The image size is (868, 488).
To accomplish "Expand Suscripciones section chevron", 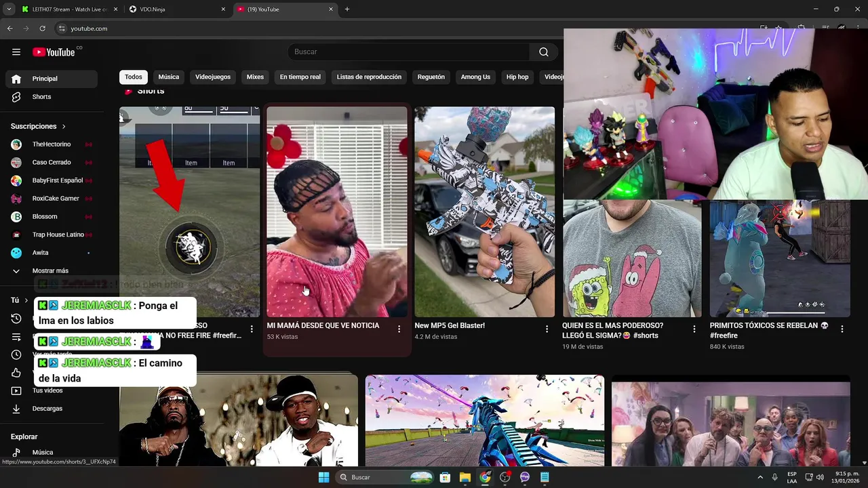I will [x=64, y=127].
